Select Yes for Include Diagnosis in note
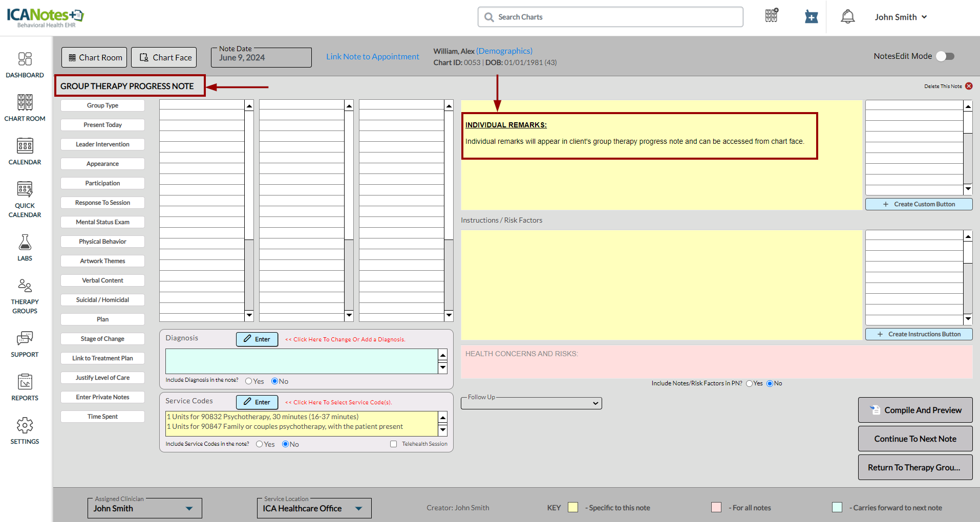 [x=249, y=381]
